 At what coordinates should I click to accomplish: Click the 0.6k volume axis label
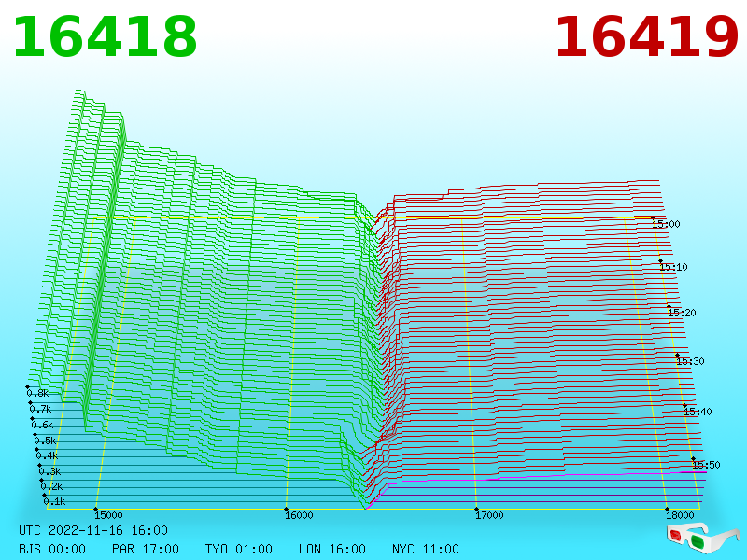pyautogui.click(x=42, y=426)
